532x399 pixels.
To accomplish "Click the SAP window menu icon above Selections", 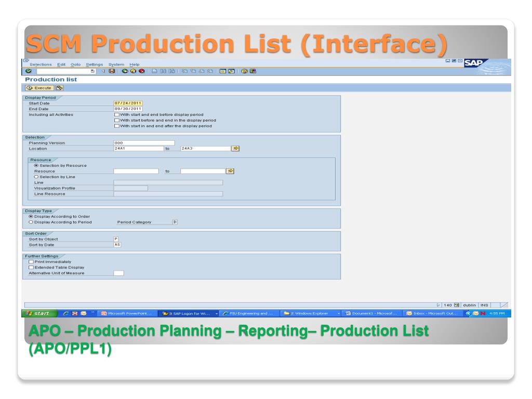I will [26, 61].
